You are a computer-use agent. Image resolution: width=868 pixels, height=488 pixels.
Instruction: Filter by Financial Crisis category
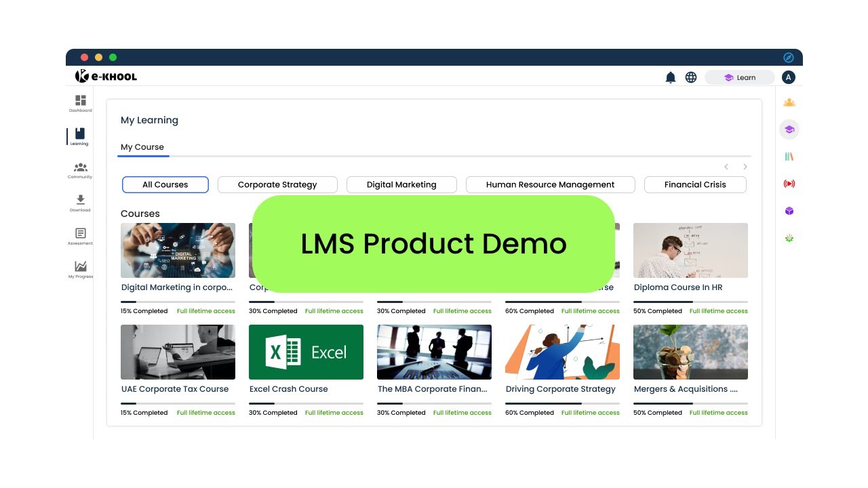tap(695, 184)
